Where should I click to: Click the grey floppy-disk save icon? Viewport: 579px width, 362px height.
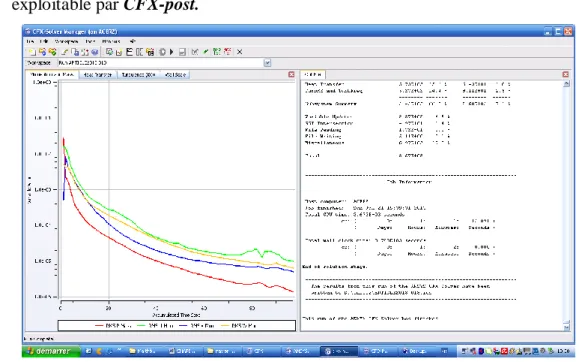182,52
